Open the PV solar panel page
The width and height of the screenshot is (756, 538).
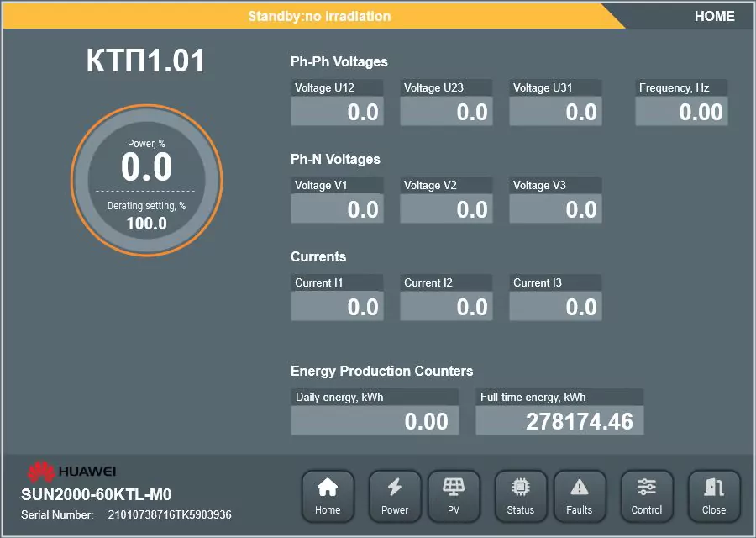pyautogui.click(x=454, y=497)
